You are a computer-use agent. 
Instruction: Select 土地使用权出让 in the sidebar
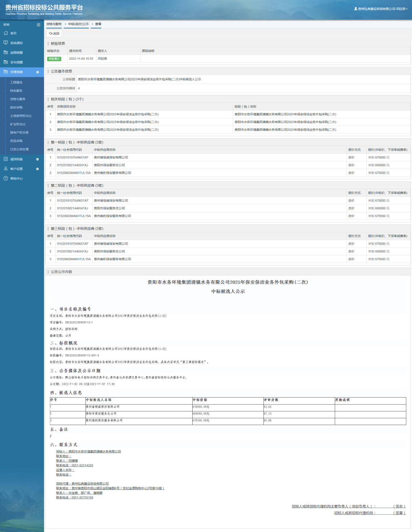pyautogui.click(x=21, y=116)
